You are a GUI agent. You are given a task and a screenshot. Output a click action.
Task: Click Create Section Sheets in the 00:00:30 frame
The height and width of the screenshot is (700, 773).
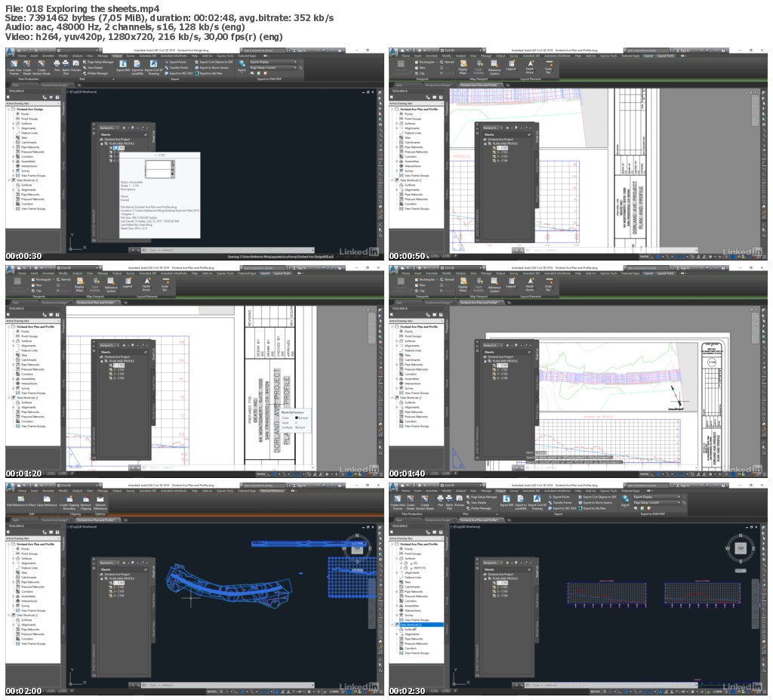coord(41,67)
